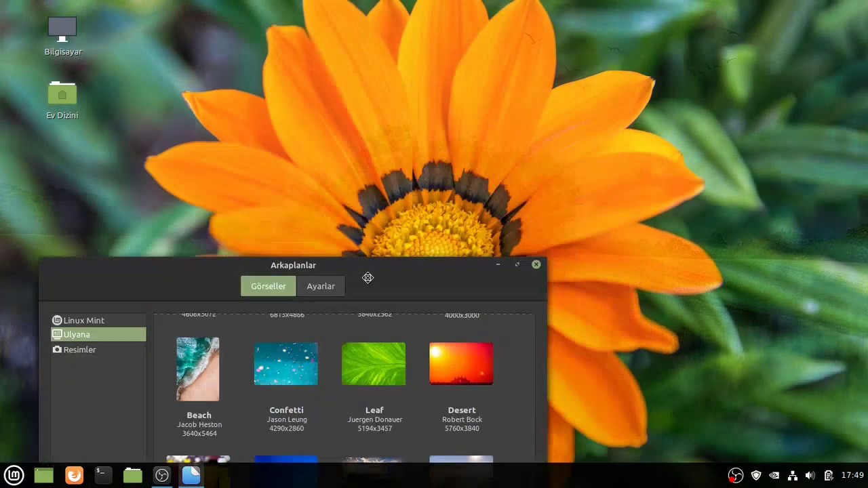Open the sound volume tray icon

point(810,475)
